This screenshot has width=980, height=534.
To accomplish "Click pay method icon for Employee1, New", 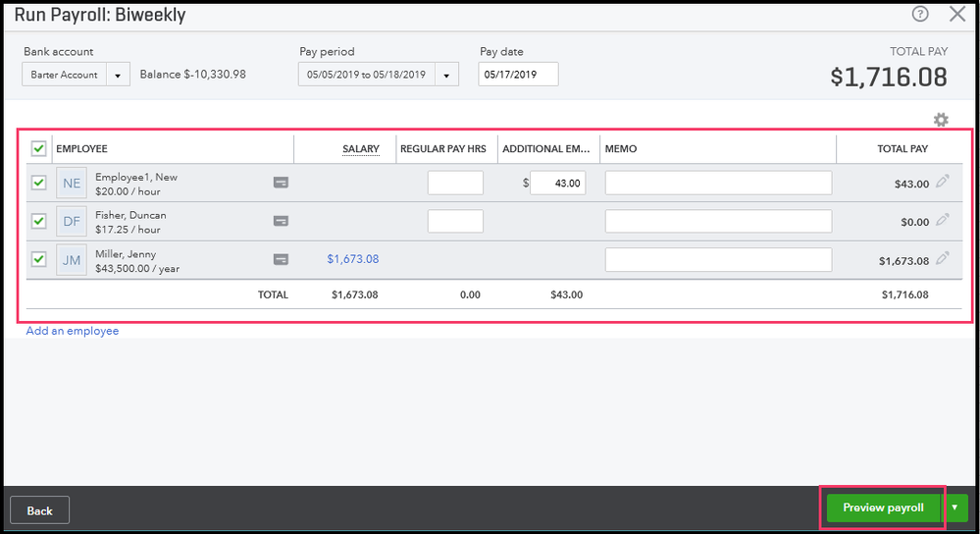I will tap(282, 183).
